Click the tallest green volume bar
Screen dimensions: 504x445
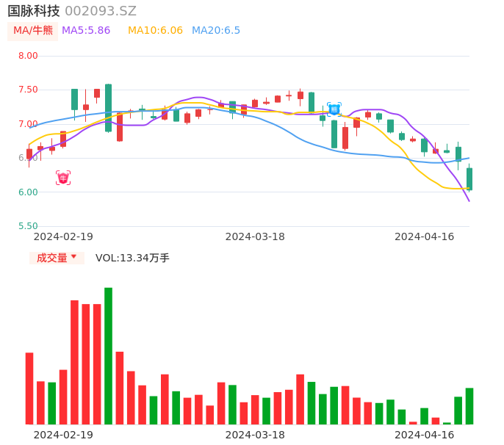pos(108,356)
